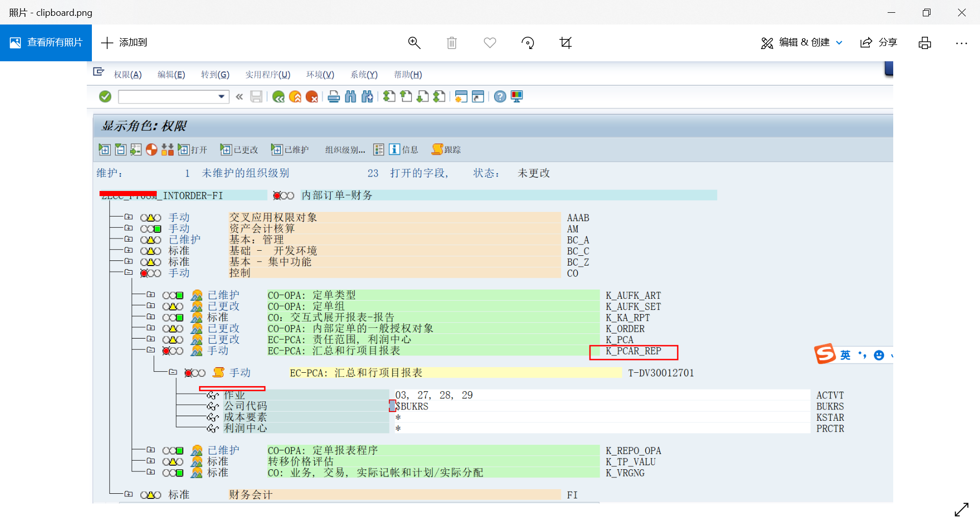Open the 系统(Y) menu

pyautogui.click(x=364, y=75)
